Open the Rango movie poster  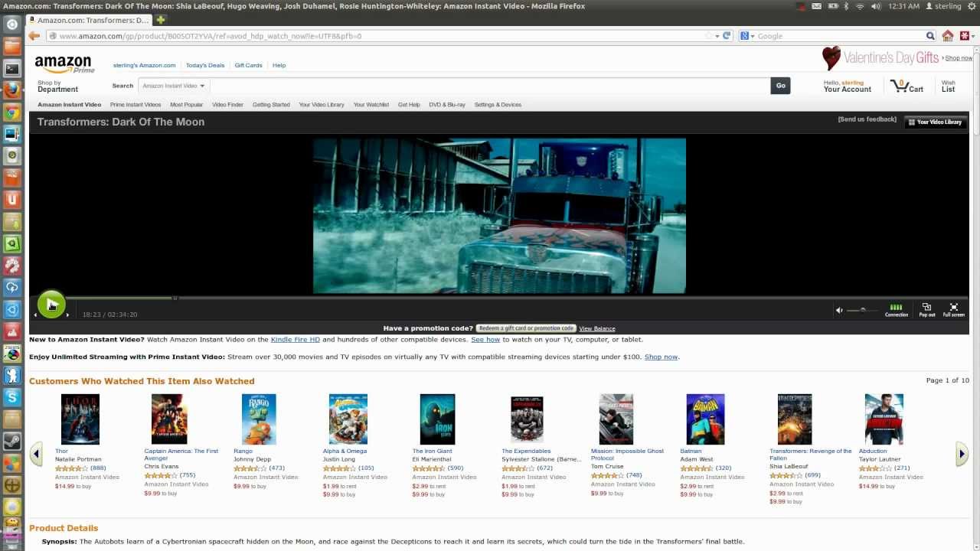(x=259, y=419)
